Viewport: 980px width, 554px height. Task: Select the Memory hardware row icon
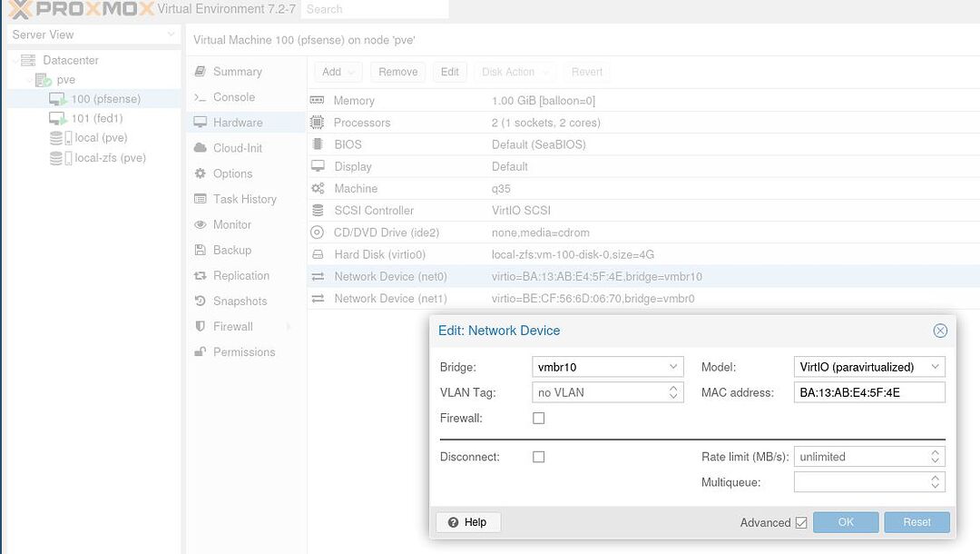pos(317,100)
